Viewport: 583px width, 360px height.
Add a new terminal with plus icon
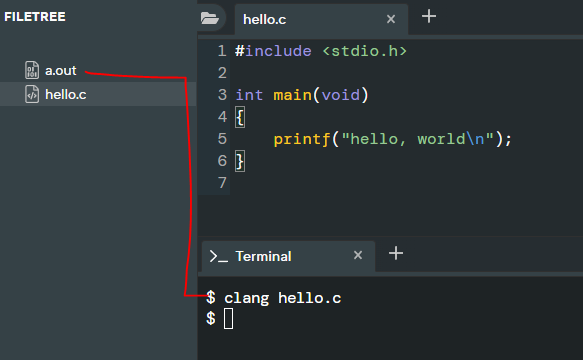396,253
